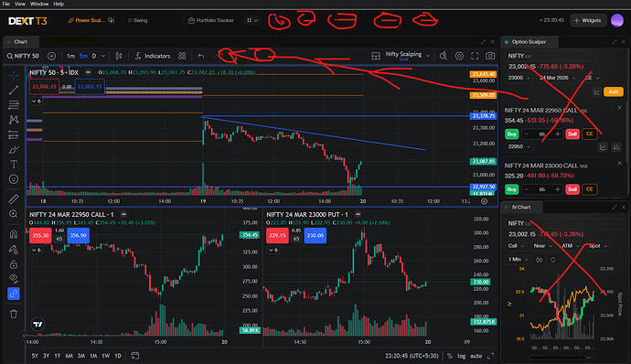Open the user profile avatar

(x=617, y=20)
